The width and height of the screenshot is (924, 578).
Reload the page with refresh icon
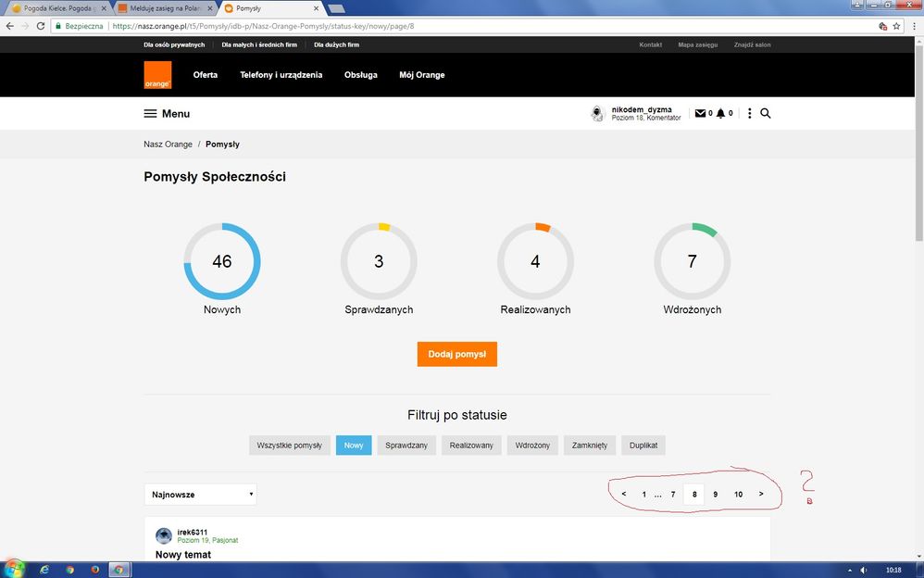[41, 26]
